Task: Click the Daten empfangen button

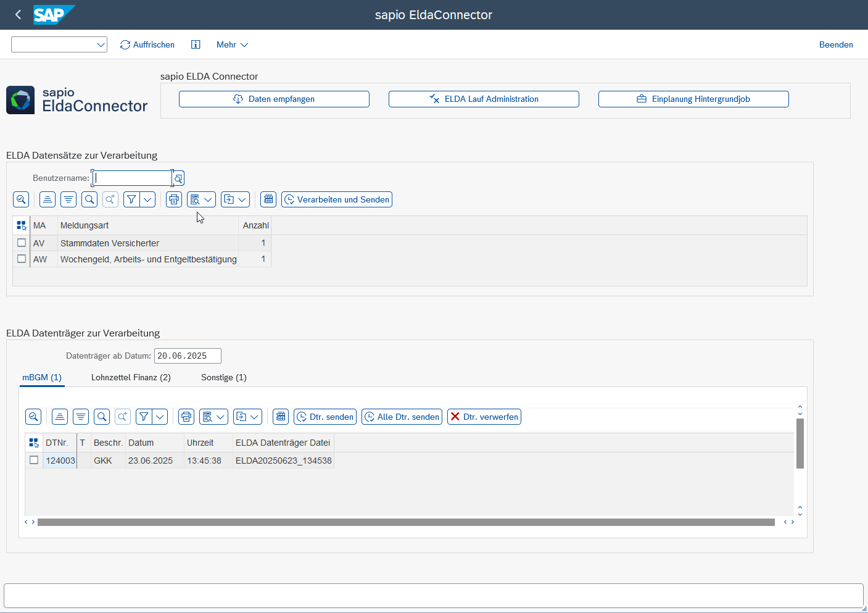Action: coord(274,99)
